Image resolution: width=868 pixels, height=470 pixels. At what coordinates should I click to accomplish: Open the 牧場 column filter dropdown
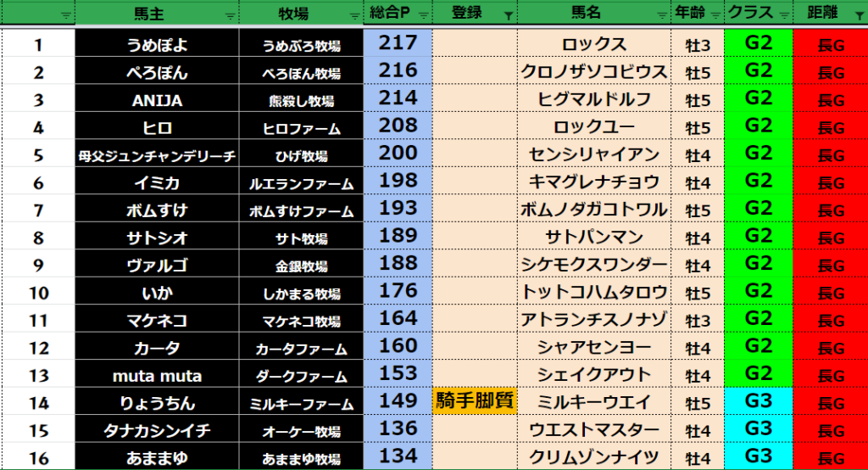[x=353, y=15]
